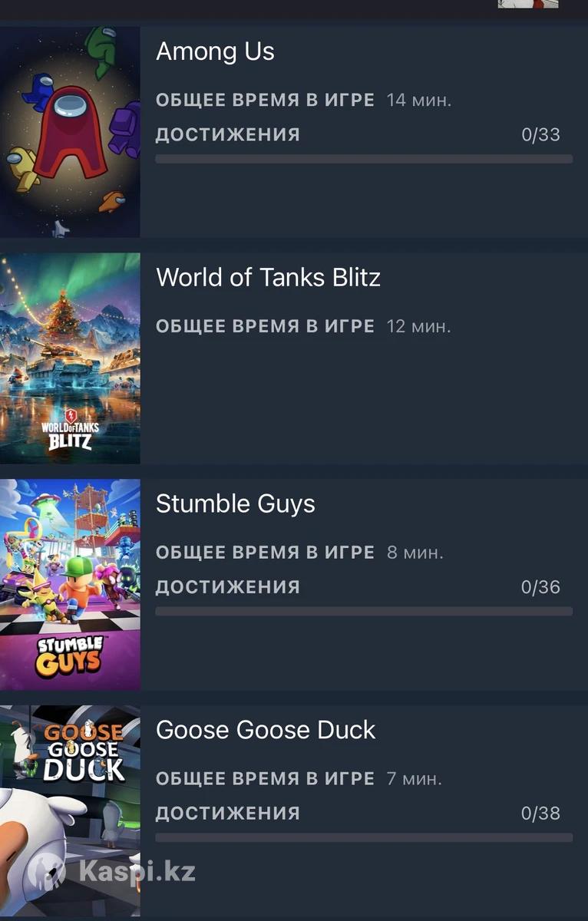Viewport: 588px width, 921px height.
Task: Open Goose Goose Duck ДОСТИЖЕНИЯ label
Action: 228,814
